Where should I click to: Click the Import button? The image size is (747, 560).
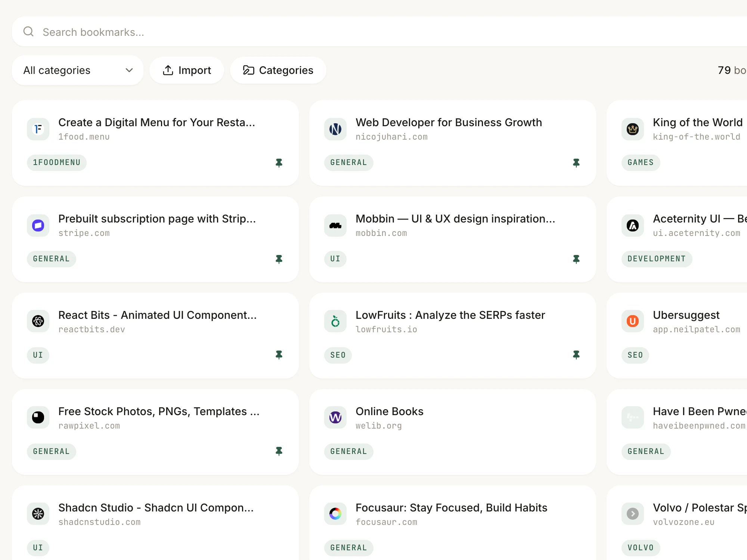tap(187, 70)
